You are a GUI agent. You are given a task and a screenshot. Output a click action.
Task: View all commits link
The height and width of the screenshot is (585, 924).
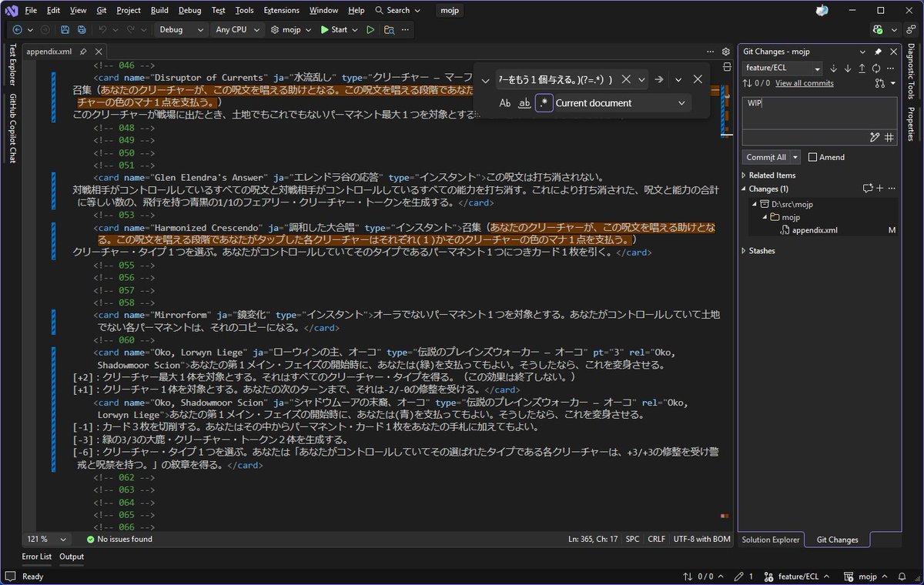point(804,83)
